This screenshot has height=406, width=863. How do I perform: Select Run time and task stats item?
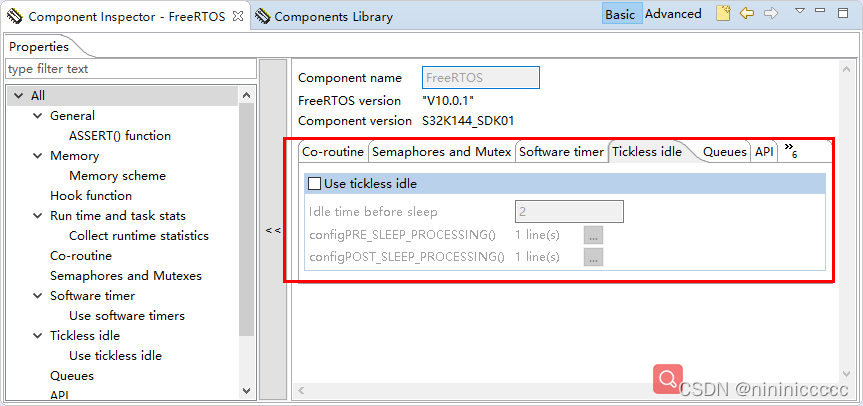118,216
